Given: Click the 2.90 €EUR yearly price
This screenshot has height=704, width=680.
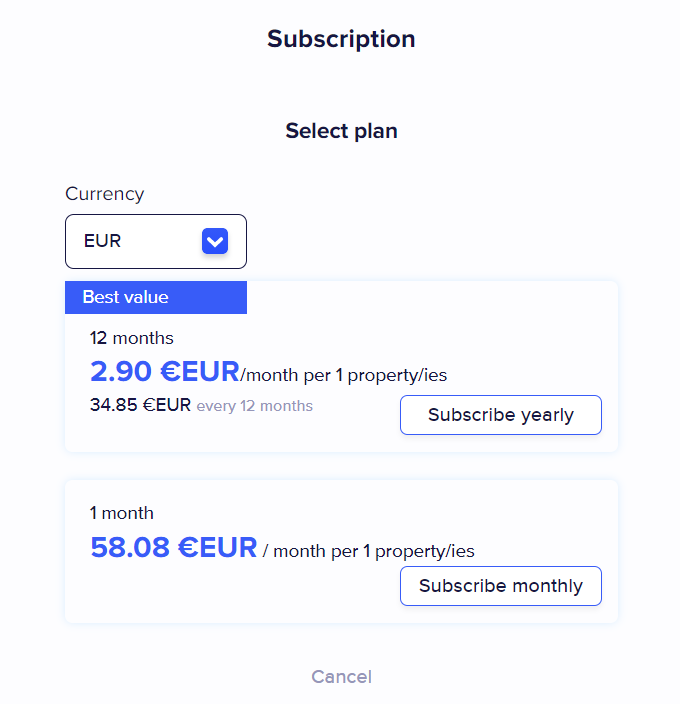Looking at the screenshot, I should [165, 372].
